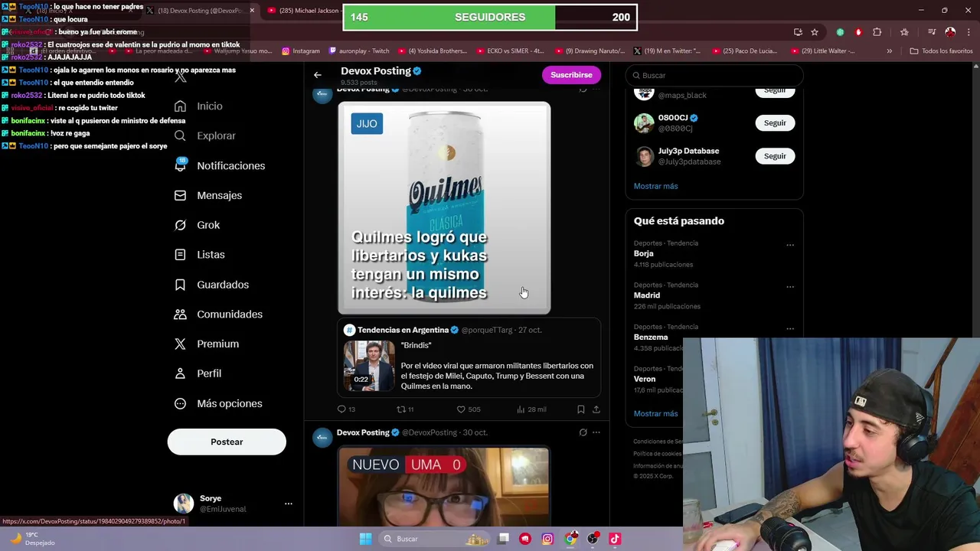Open the Quilmes can image

(444, 208)
